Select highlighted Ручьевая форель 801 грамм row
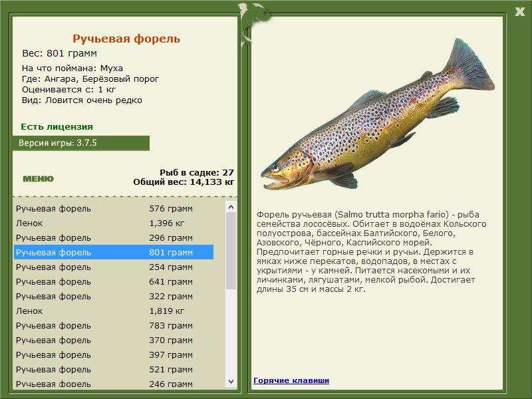 [x=114, y=252]
